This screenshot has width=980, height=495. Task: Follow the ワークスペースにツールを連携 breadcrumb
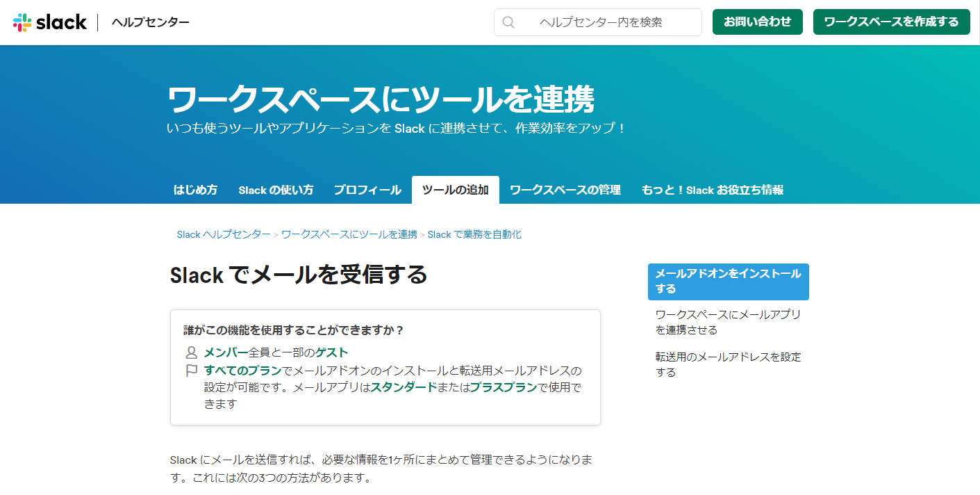click(349, 234)
